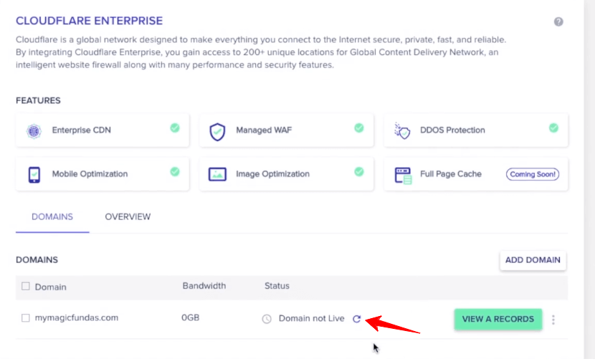Click the 0GB bandwidth value

[191, 317]
